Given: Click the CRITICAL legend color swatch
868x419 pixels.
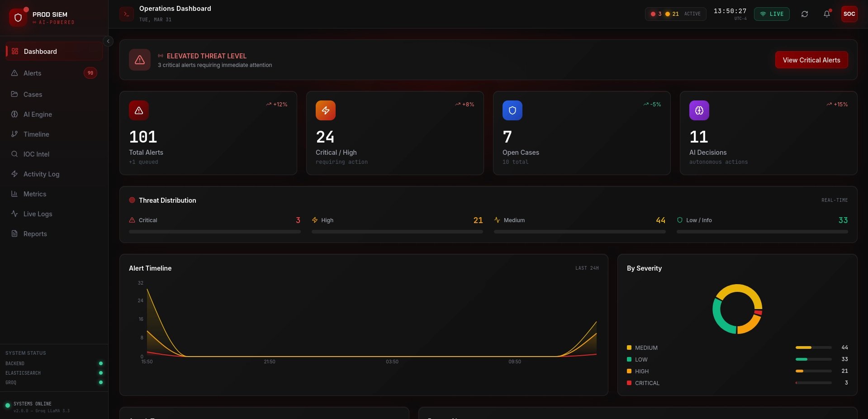Looking at the screenshot, I should (629, 383).
